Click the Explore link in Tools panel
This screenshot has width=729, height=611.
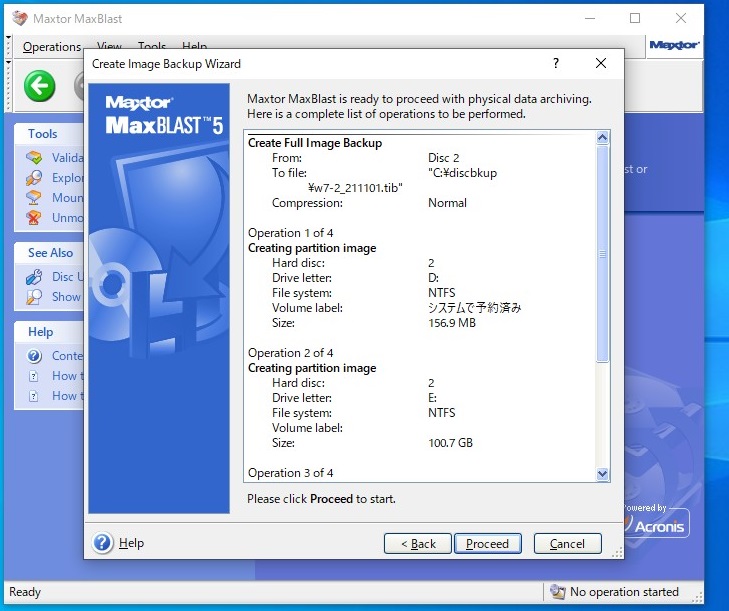(68, 178)
